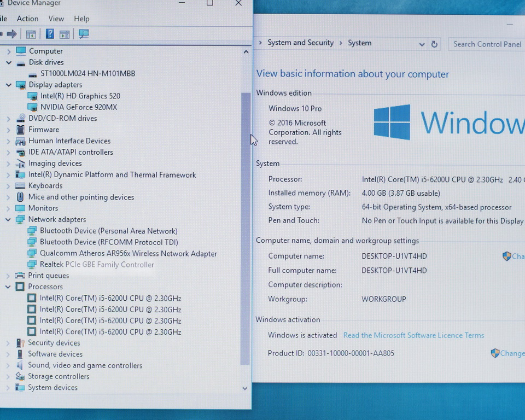This screenshot has height=420, width=525.
Task: Click the Device Manager scrollbar thumb
Action: 246,229
